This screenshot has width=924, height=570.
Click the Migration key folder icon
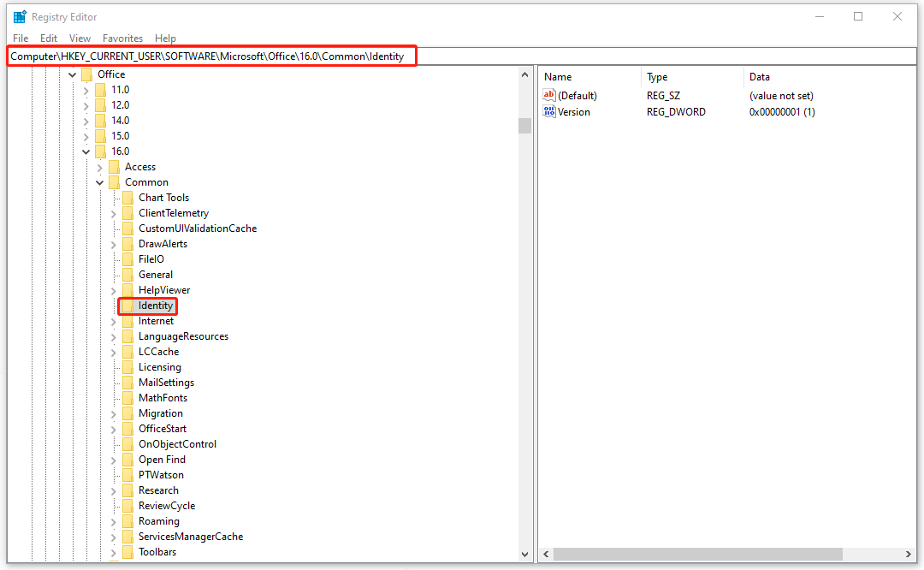[x=126, y=413]
